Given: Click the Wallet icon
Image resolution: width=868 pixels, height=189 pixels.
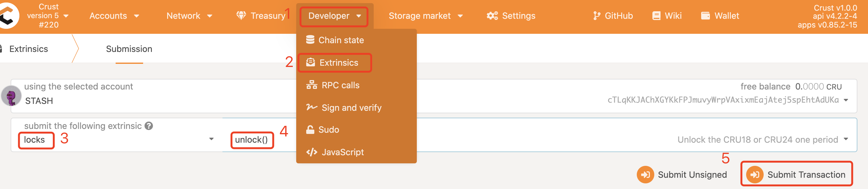Looking at the screenshot, I should point(706,16).
